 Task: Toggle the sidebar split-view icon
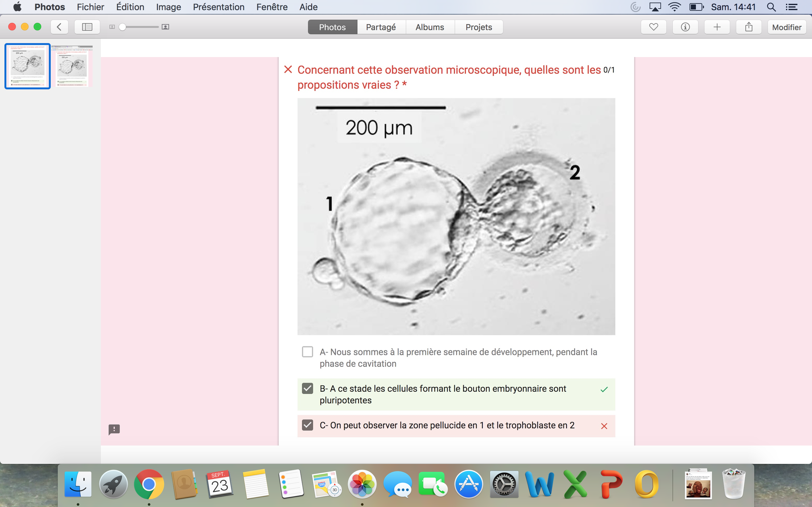tap(87, 27)
